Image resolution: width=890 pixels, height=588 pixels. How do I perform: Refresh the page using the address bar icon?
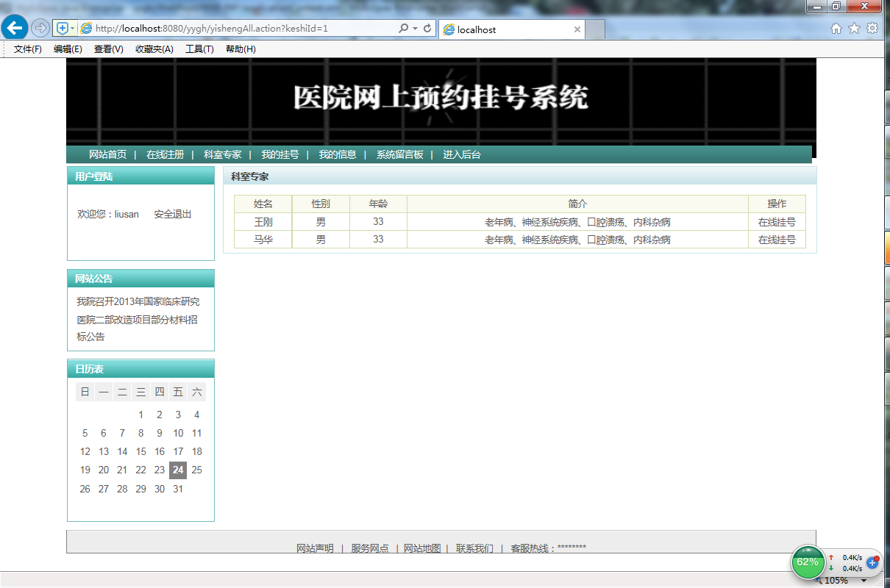[427, 28]
